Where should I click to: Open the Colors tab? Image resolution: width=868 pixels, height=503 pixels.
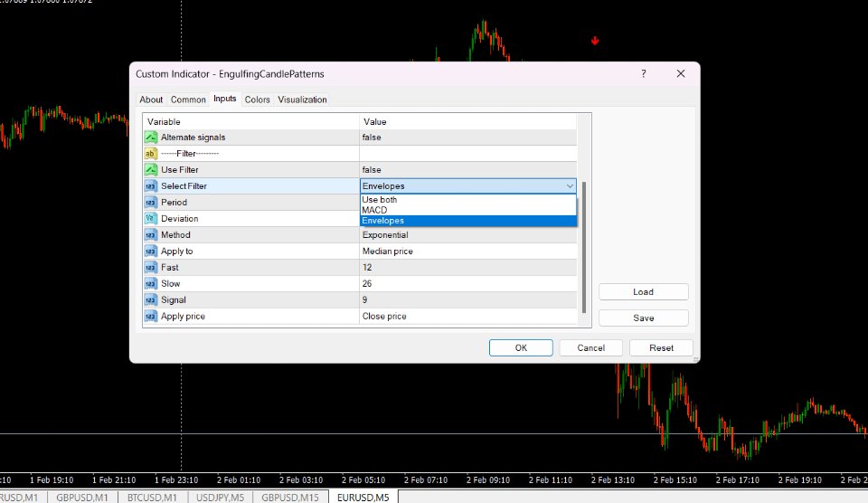coord(258,100)
